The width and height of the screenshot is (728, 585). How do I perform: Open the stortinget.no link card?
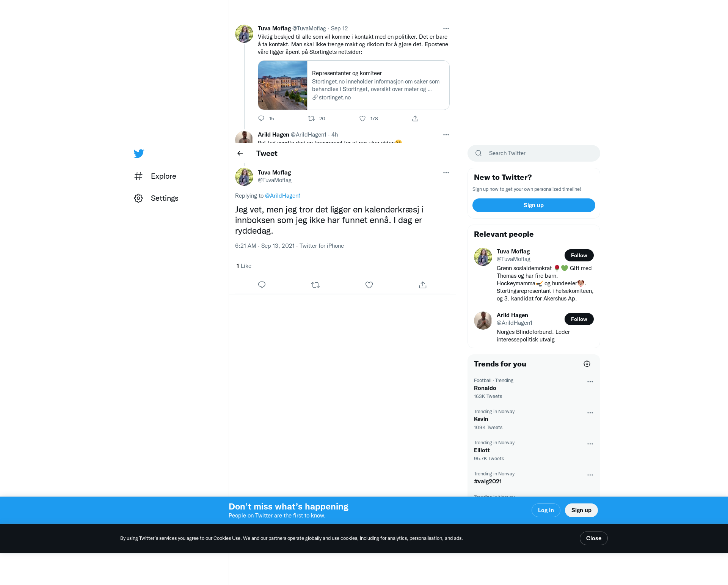pyautogui.click(x=354, y=85)
